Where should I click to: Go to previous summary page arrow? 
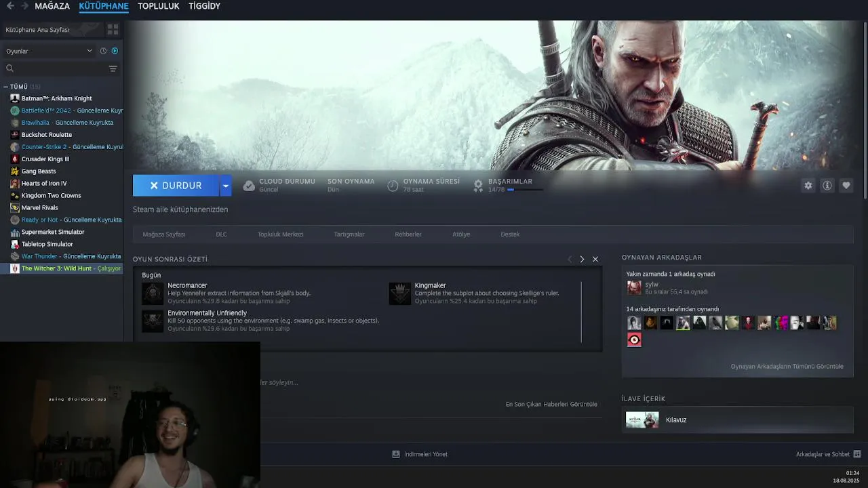click(x=570, y=260)
